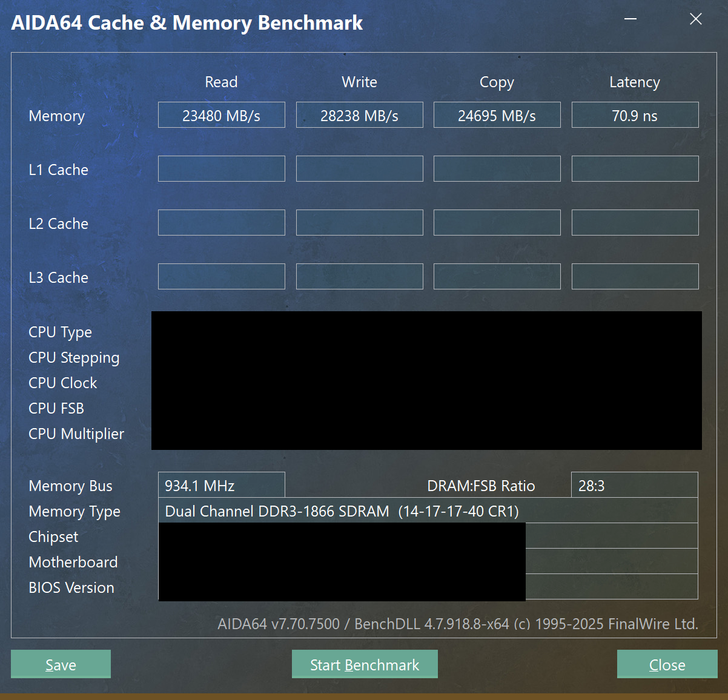Click the Read column header
Viewport: 728px width, 700px height.
point(221,82)
